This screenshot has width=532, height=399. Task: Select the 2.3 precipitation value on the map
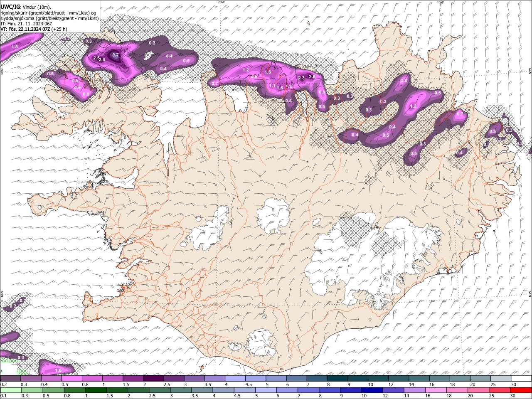tap(302, 78)
